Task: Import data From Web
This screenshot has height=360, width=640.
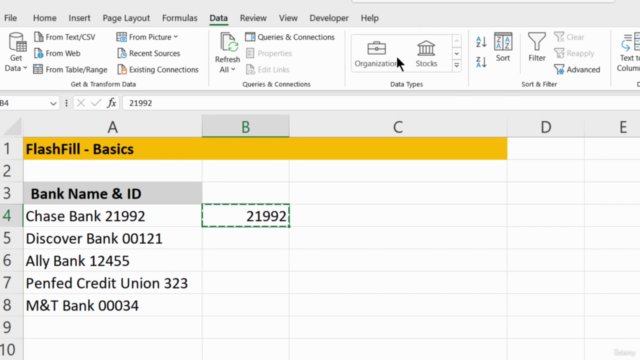Action: [x=57, y=53]
